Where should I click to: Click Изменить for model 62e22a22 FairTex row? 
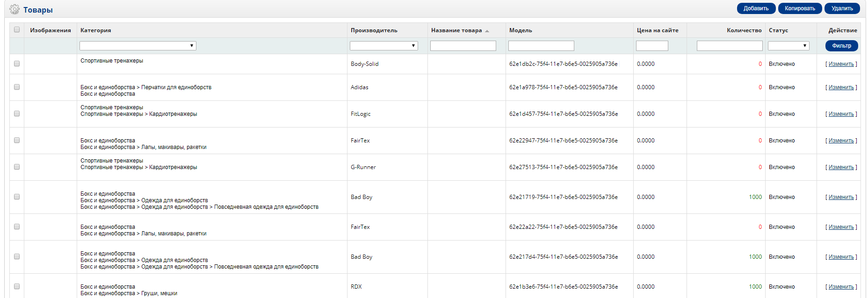[x=841, y=227]
